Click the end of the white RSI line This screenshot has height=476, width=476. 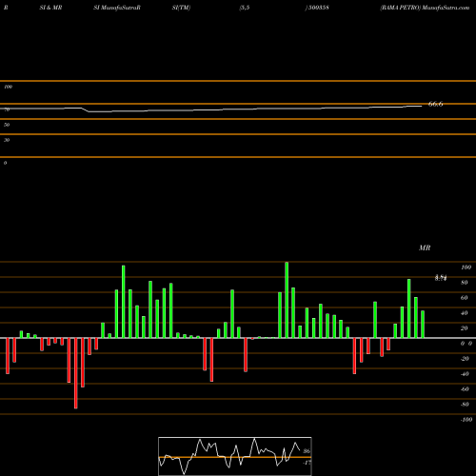(421, 106)
